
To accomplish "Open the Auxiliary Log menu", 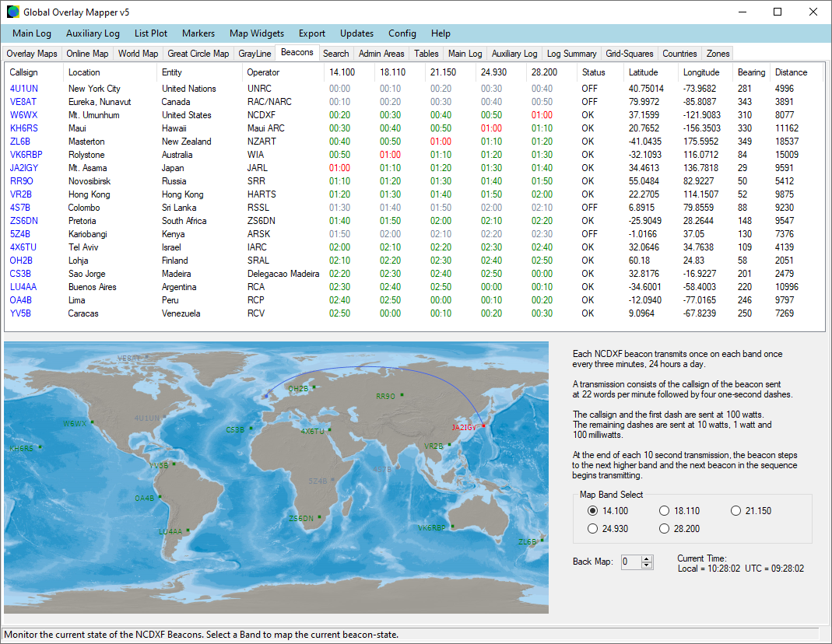I will click(x=93, y=33).
